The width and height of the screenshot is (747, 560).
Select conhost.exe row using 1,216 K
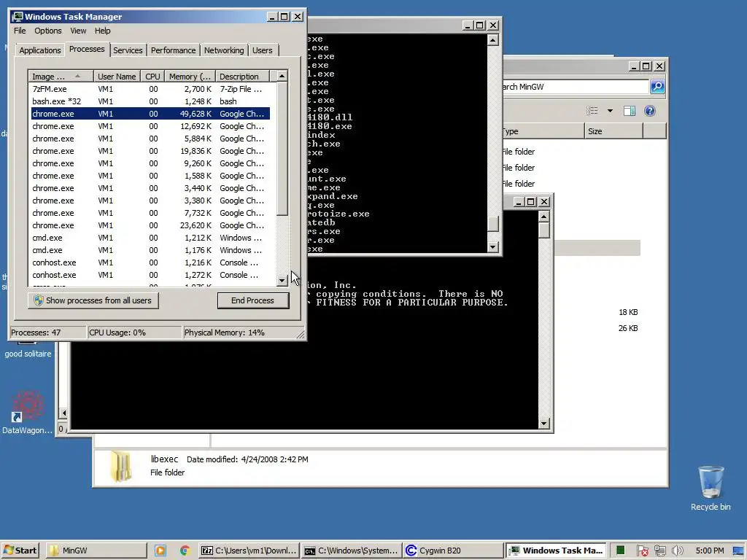(x=150, y=262)
